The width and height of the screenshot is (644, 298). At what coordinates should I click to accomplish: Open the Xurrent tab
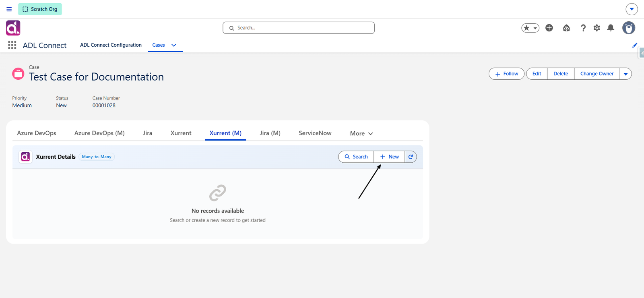(181, 133)
